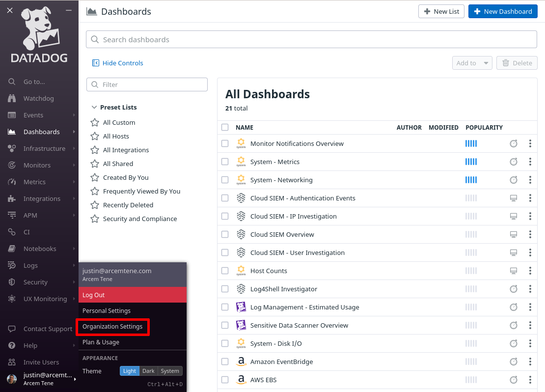
Task: Open Personal Settings in user menu
Action: [133, 310]
